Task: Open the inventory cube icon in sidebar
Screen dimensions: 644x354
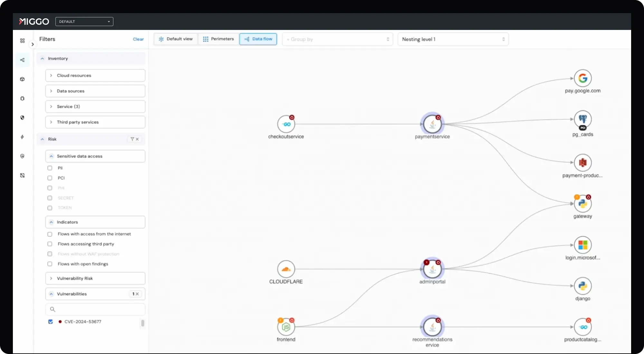Action: click(x=22, y=79)
